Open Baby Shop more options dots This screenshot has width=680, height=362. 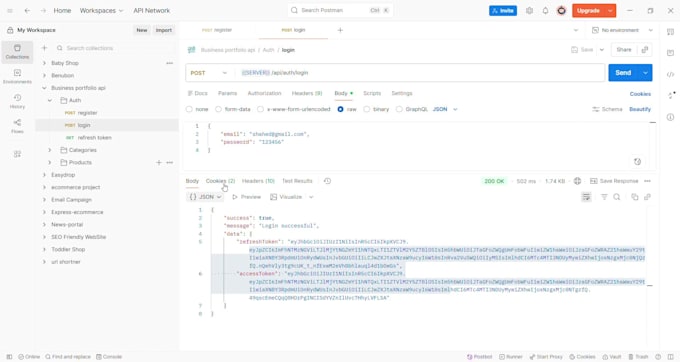170,63
